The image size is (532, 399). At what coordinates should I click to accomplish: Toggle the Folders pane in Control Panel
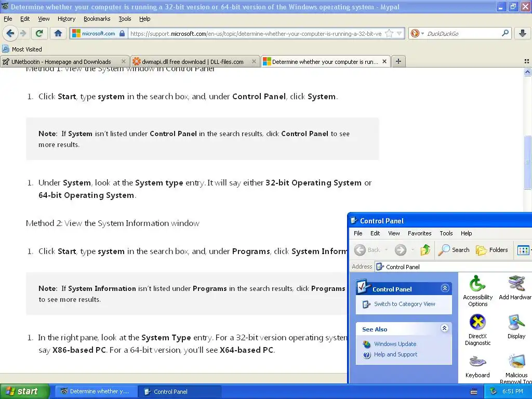point(491,250)
